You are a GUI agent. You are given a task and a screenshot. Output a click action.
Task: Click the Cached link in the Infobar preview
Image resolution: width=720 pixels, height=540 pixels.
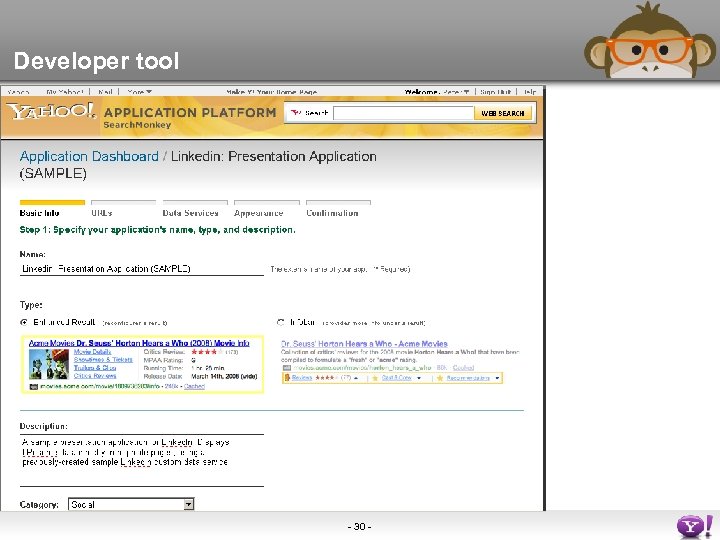pos(463,368)
